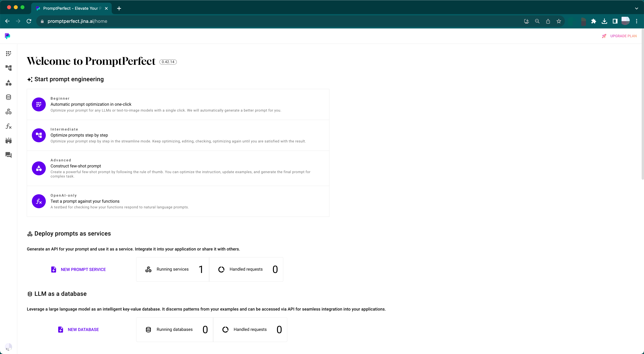Click the PromptPerfect logo at top left

click(8, 36)
